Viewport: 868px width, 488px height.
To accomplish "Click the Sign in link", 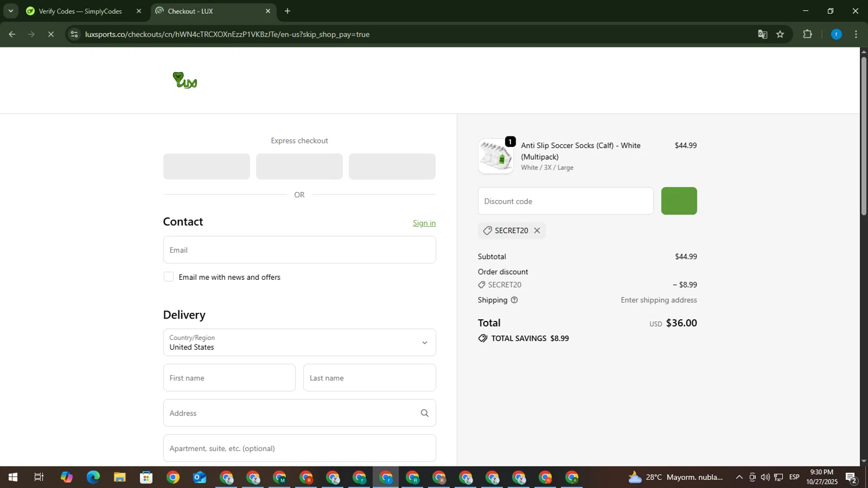I will pos(424,223).
